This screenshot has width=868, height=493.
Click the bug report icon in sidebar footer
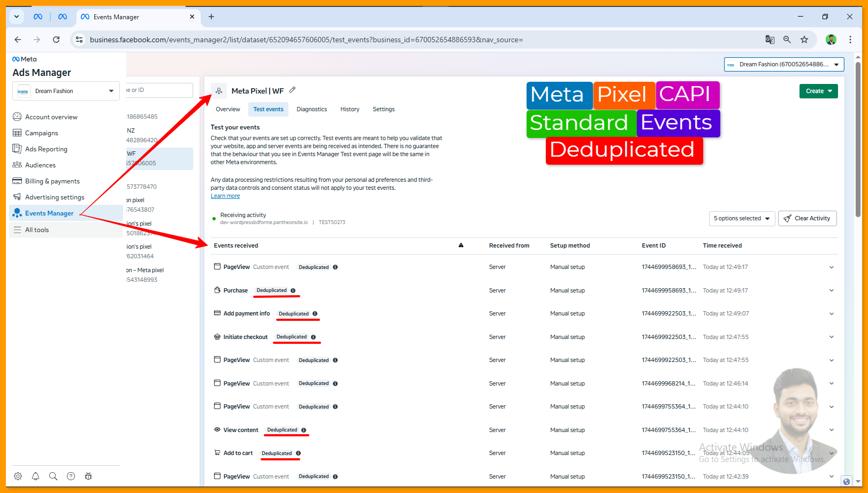pyautogui.click(x=88, y=476)
